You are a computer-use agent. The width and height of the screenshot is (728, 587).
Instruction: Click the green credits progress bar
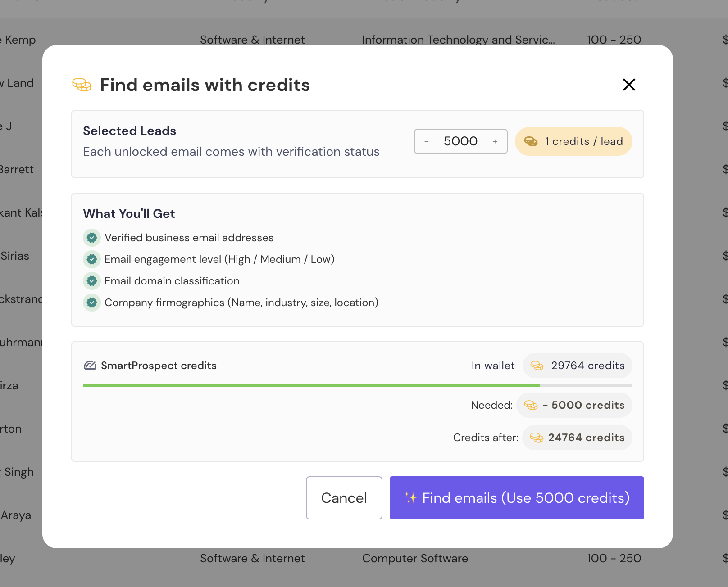point(311,385)
